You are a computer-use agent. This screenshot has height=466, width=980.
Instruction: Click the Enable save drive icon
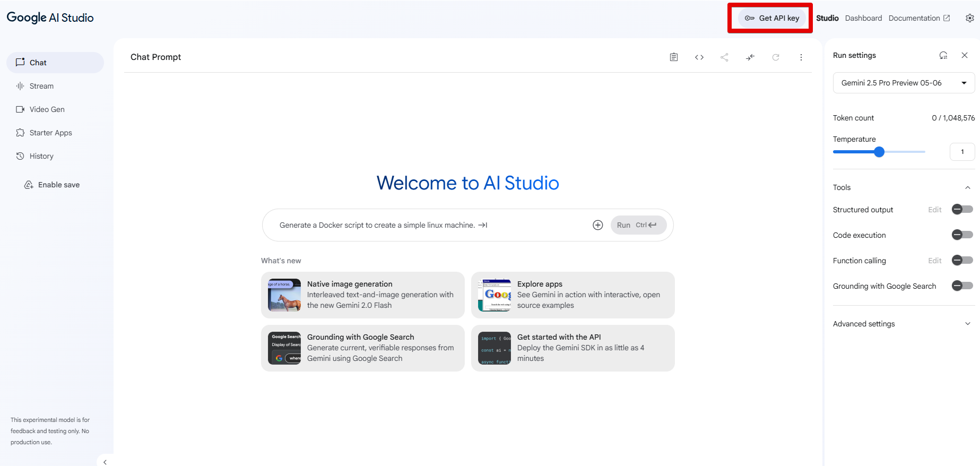(x=29, y=185)
